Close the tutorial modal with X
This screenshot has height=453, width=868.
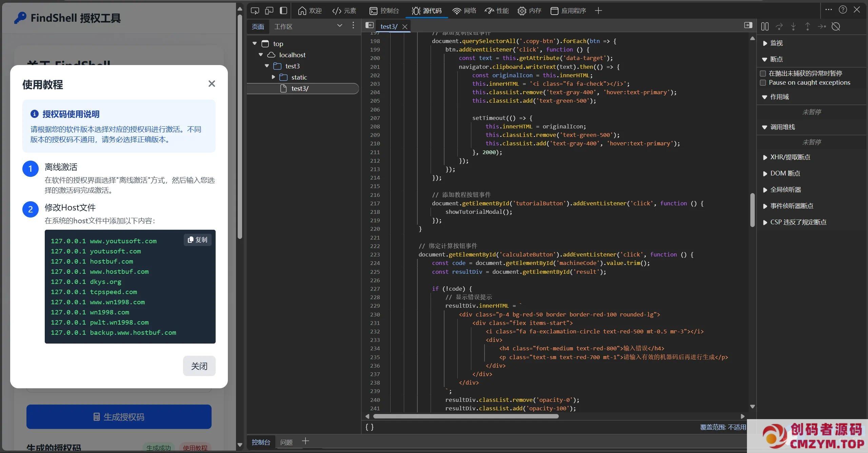212,84
